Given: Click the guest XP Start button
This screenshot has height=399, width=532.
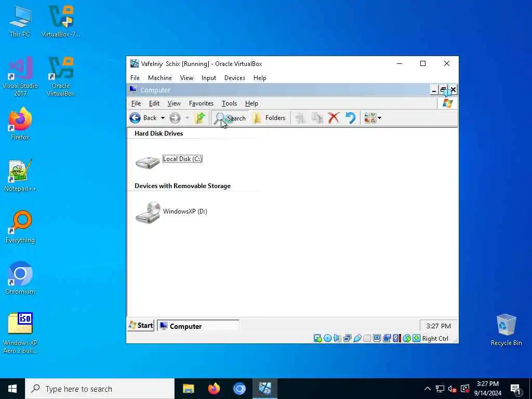Looking at the screenshot, I should tap(141, 325).
